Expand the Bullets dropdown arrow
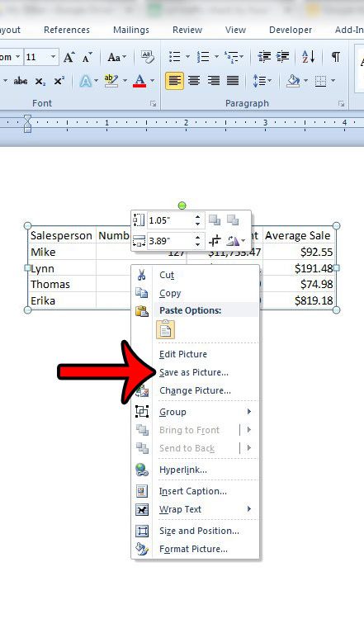 (187, 57)
